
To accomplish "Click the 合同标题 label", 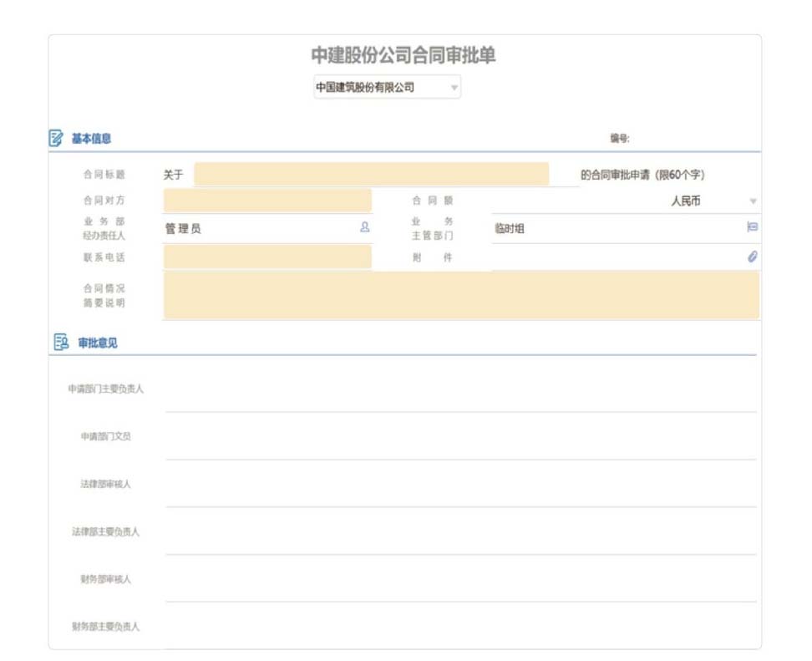I will click(x=104, y=174).
